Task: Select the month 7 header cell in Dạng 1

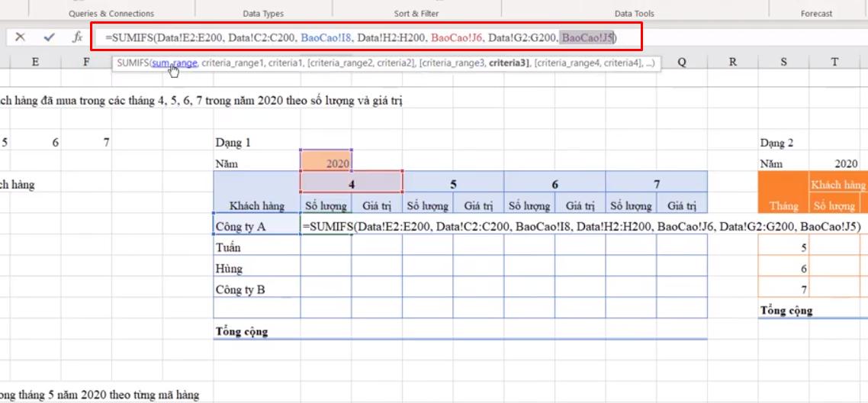Action: [657, 182]
